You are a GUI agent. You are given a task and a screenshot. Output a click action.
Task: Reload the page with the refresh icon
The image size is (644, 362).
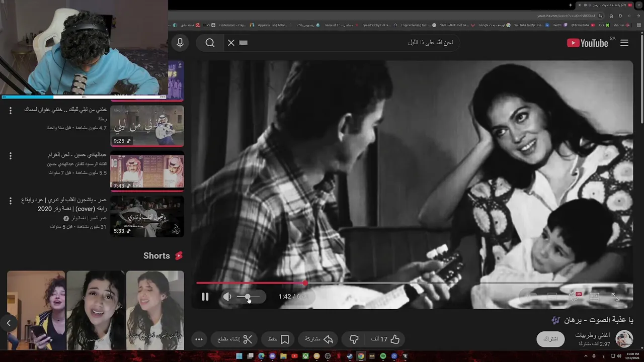point(620,16)
